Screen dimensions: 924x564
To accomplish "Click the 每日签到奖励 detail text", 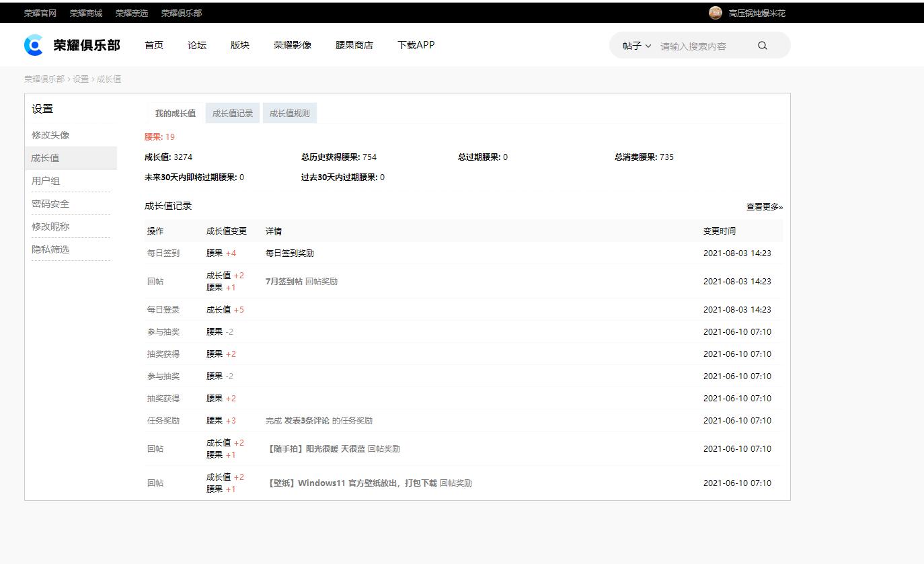I will [x=290, y=253].
